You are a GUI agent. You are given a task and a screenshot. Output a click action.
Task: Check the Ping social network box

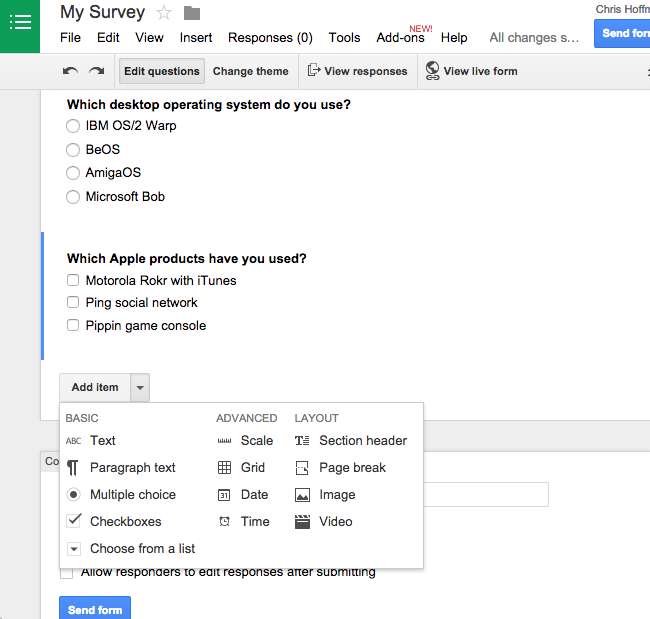[x=73, y=302]
